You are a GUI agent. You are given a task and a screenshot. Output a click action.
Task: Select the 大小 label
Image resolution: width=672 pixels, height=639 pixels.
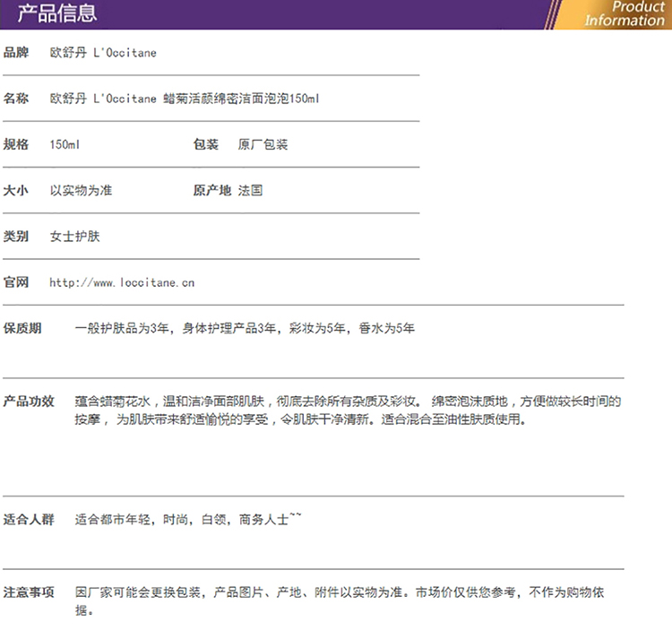coord(16,190)
